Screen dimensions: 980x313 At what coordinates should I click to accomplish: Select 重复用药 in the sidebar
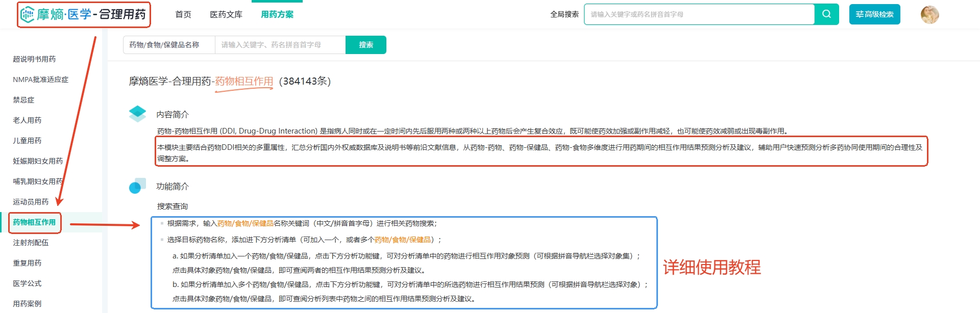coord(27,263)
